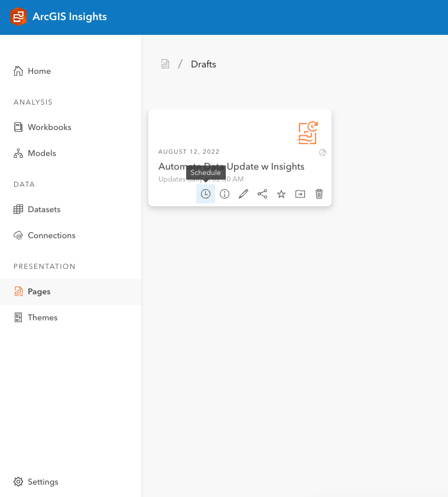The height and width of the screenshot is (497, 448).
Task: Open the Workbooks section
Action: pos(49,127)
